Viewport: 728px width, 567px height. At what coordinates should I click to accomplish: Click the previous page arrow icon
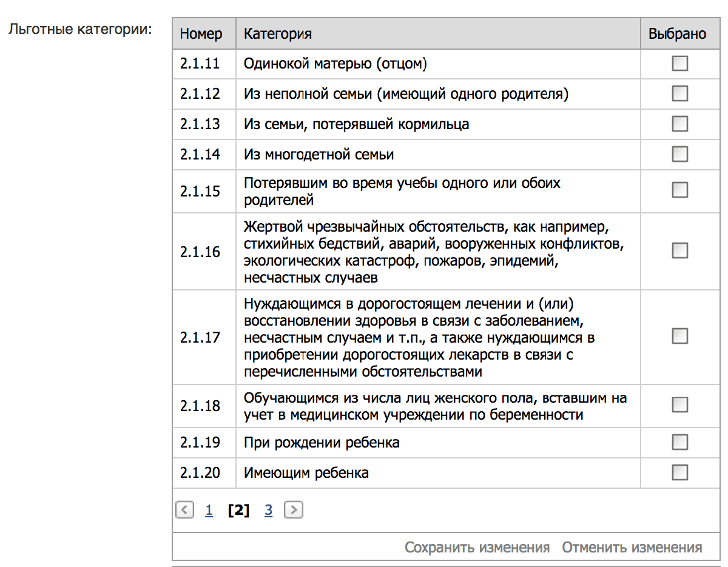pos(184,510)
